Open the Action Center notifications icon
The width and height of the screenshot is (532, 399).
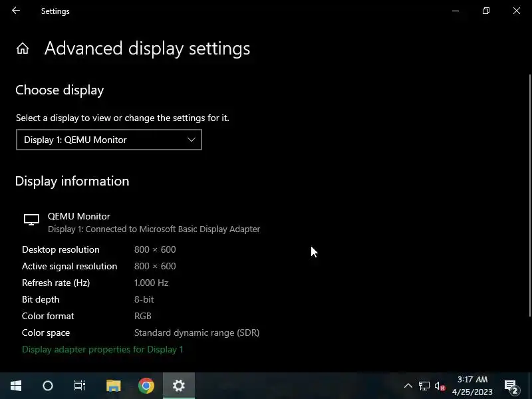511,386
